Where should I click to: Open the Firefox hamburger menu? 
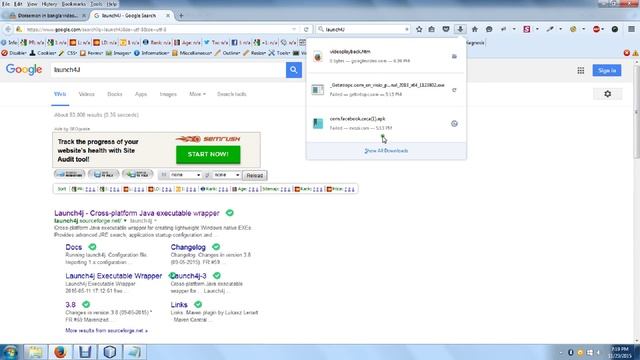tap(631, 29)
